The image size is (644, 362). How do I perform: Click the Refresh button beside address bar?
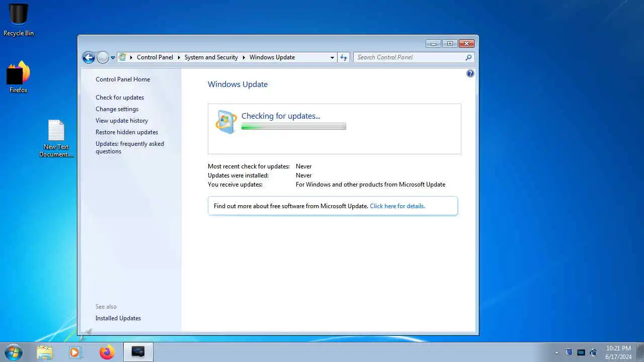pos(344,57)
